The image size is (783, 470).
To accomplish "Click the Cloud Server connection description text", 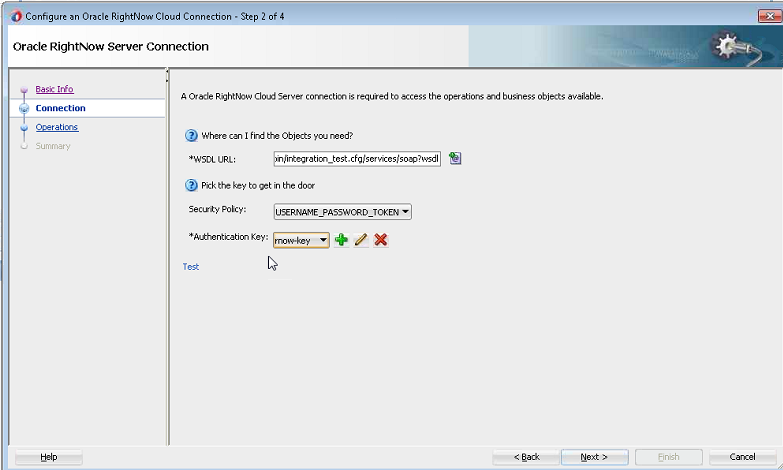I will [392, 96].
